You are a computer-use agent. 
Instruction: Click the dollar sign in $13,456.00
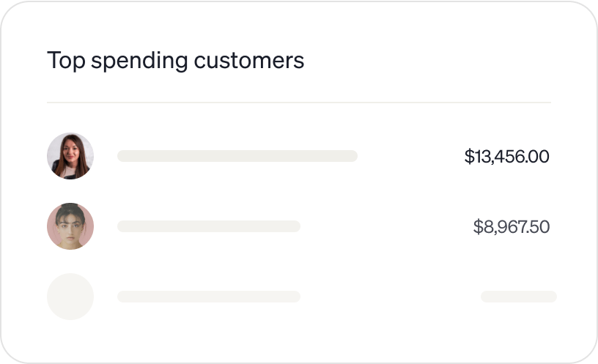point(468,156)
